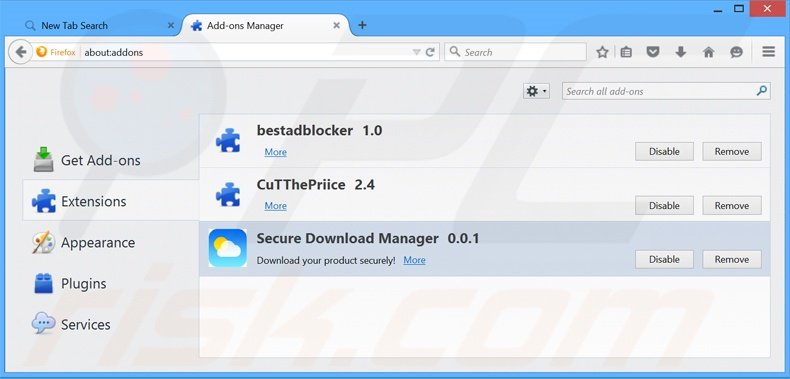Image resolution: width=790 pixels, height=379 pixels.
Task: Open the Pocket icon in toolbar
Action: (x=653, y=52)
